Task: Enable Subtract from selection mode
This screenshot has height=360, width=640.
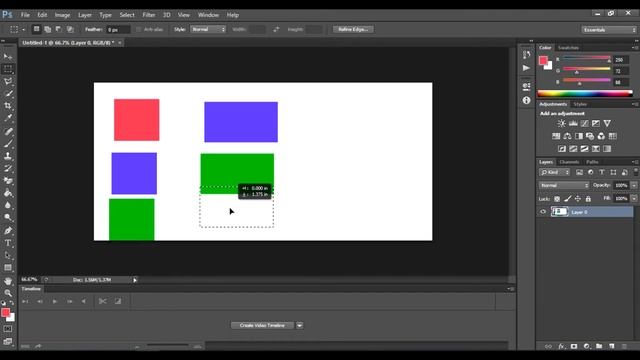Action: click(59, 29)
